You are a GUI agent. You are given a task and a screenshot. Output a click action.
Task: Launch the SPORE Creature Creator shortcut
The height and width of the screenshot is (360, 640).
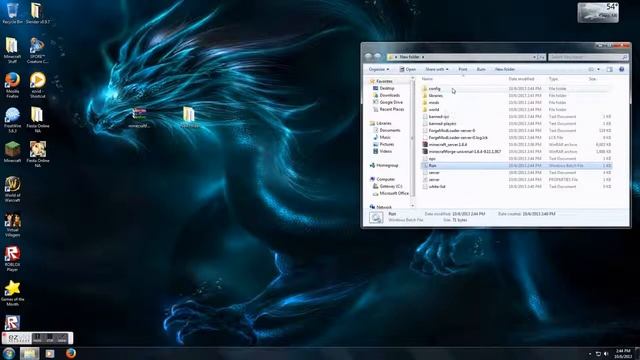(x=37, y=50)
